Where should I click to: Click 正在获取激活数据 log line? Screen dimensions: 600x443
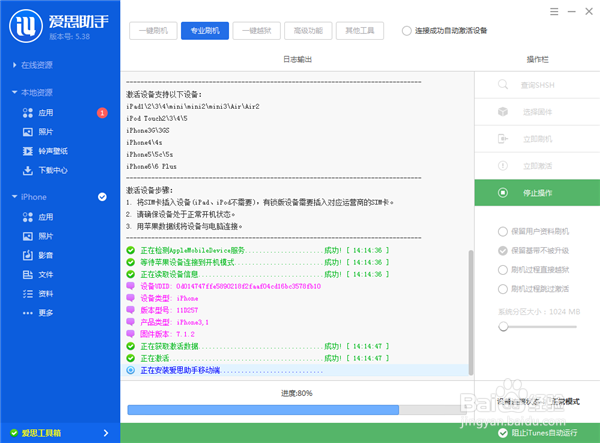(265, 346)
